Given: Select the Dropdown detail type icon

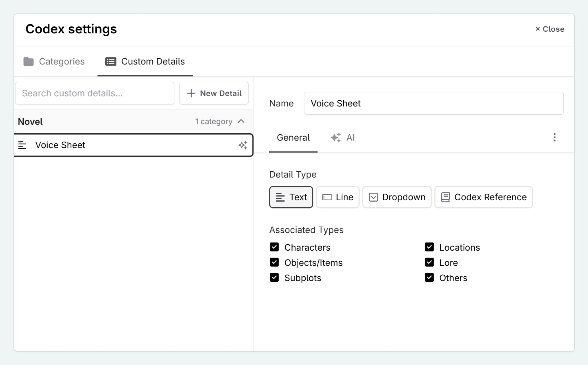Looking at the screenshot, I should [373, 197].
